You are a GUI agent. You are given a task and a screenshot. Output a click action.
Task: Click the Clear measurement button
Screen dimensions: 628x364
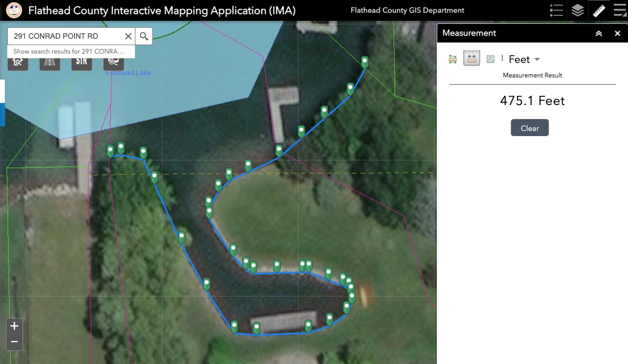(530, 128)
